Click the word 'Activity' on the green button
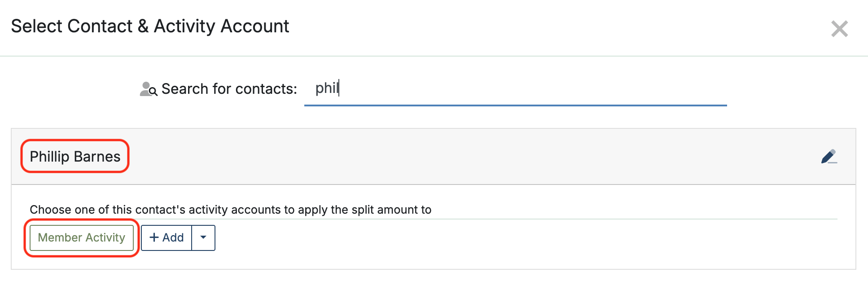 pos(105,237)
